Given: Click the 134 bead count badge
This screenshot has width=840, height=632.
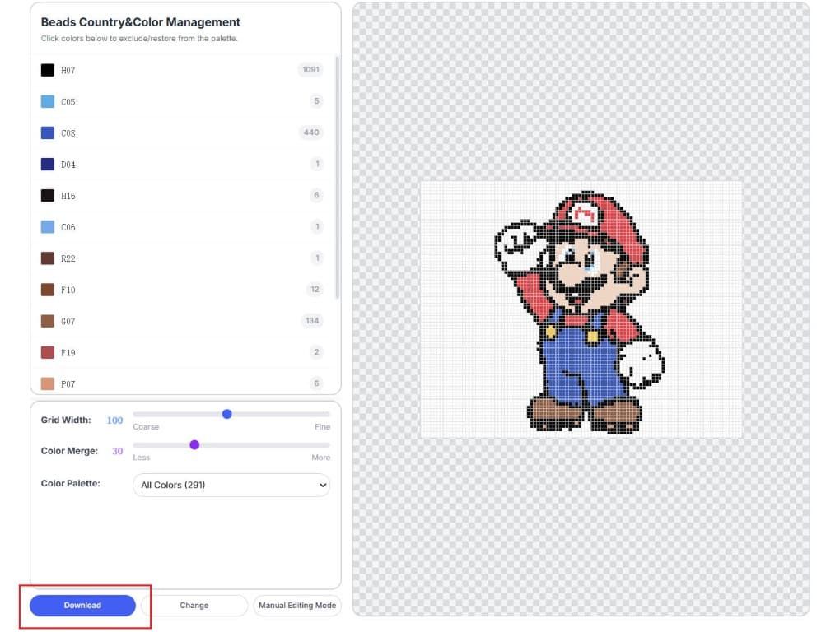Looking at the screenshot, I should 312,321.
